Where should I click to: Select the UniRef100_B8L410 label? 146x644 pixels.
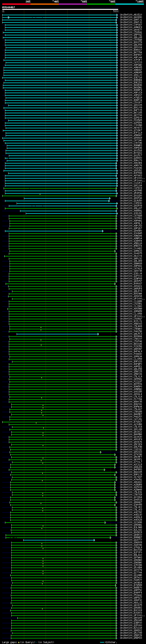(x=131, y=555)
